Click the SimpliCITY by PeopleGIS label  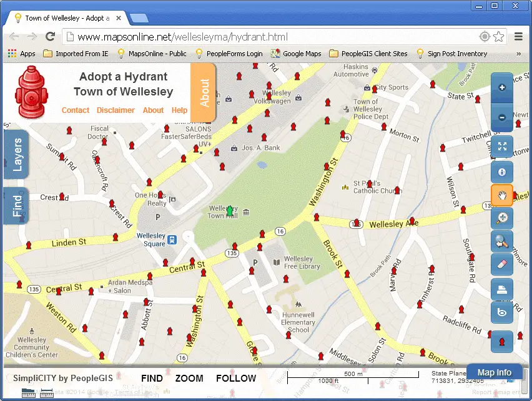(x=63, y=378)
